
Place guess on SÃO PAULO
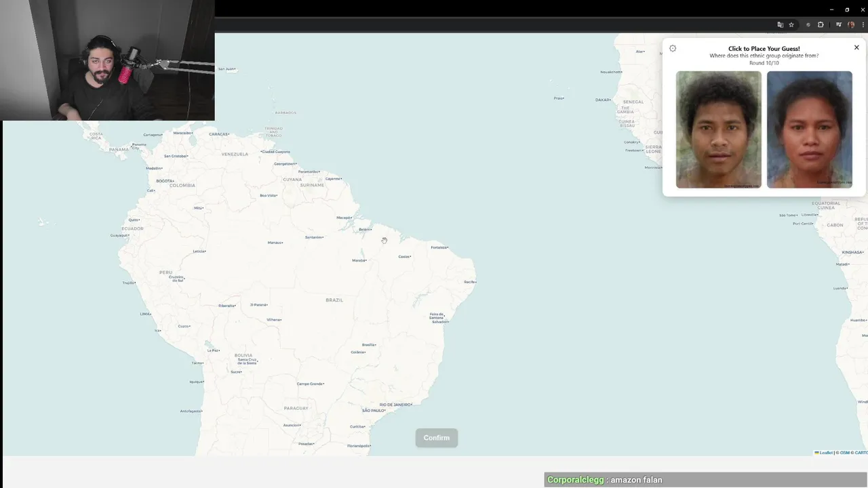374,410
